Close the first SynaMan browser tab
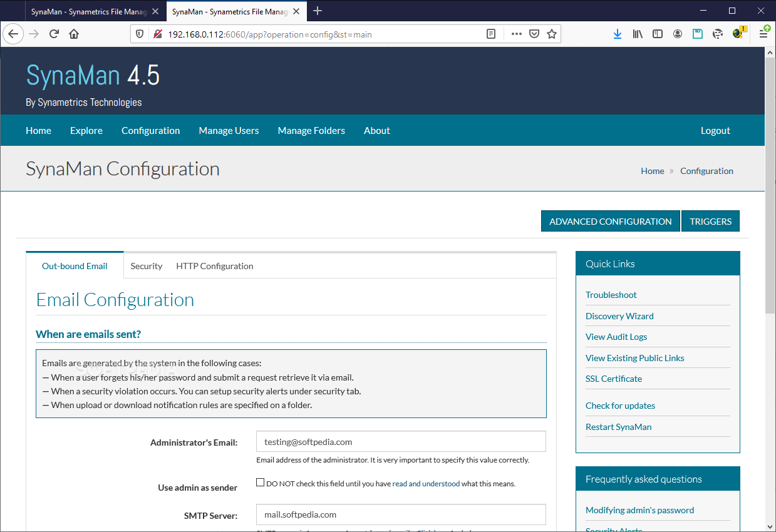The image size is (776, 532). (x=156, y=11)
